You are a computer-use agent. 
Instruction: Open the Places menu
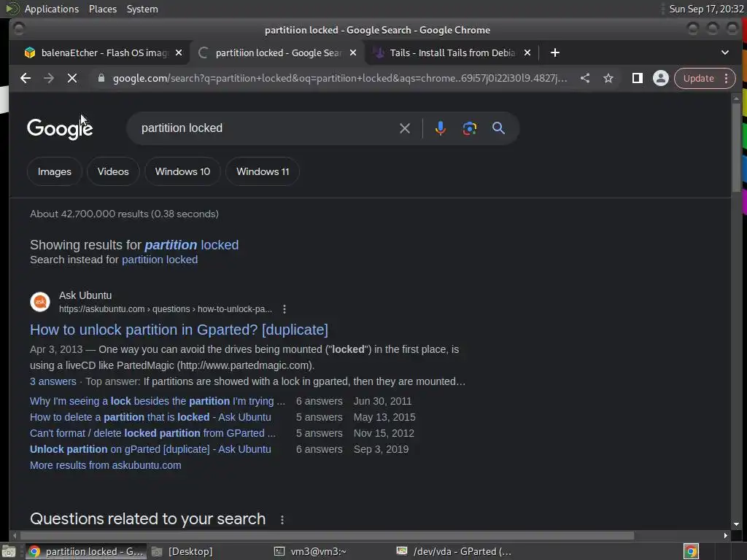(x=102, y=9)
